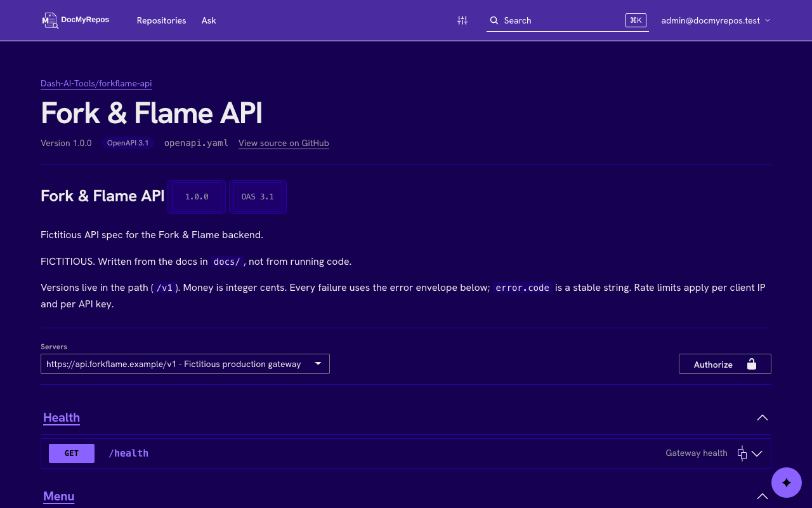The width and height of the screenshot is (812, 508).
Task: Click the /health path text
Action: (x=129, y=453)
